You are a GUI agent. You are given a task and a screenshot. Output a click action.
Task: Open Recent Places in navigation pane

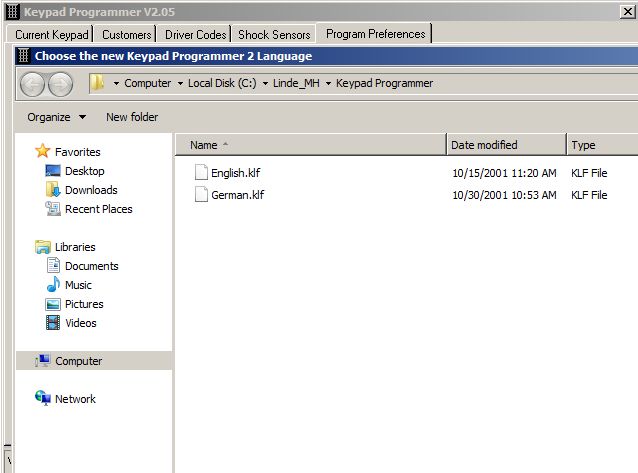click(98, 209)
